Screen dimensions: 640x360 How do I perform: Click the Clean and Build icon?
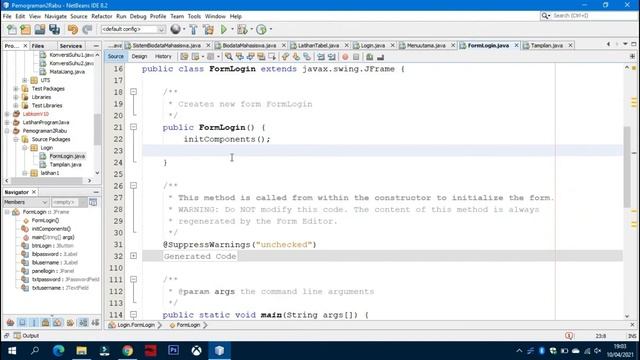208,29
